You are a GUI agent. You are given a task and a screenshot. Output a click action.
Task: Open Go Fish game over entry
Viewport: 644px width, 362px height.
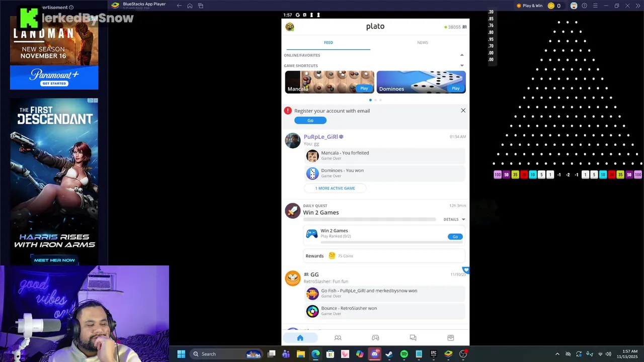(385, 293)
